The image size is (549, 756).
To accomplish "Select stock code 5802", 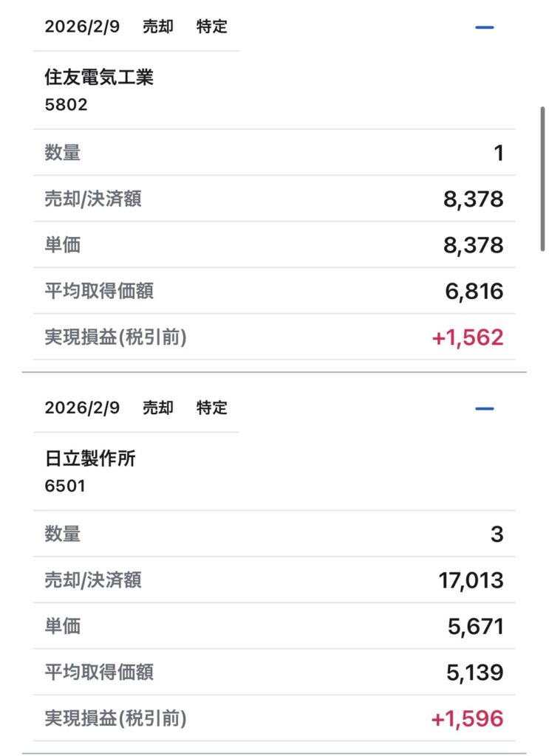I will [66, 105].
